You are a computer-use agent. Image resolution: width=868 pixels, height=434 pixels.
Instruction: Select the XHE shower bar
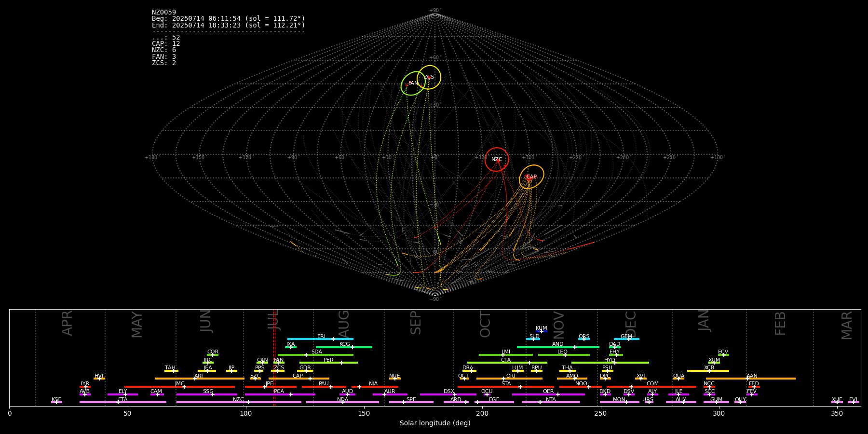837,402
